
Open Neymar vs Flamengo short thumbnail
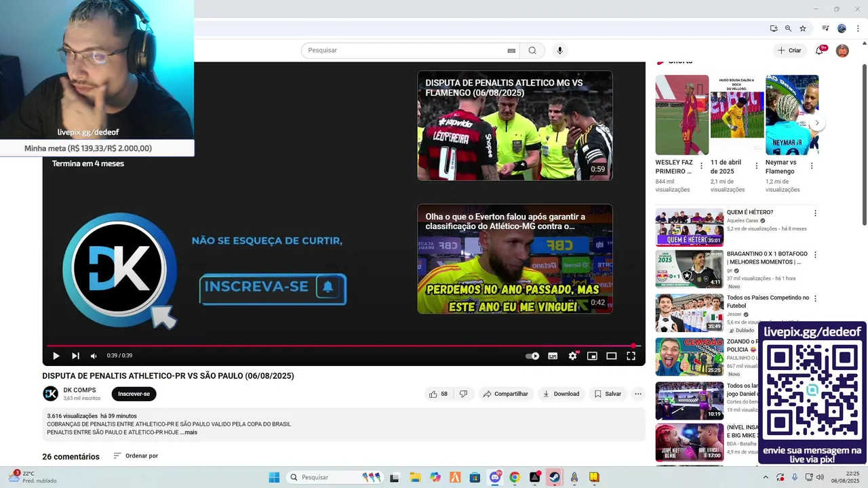792,115
